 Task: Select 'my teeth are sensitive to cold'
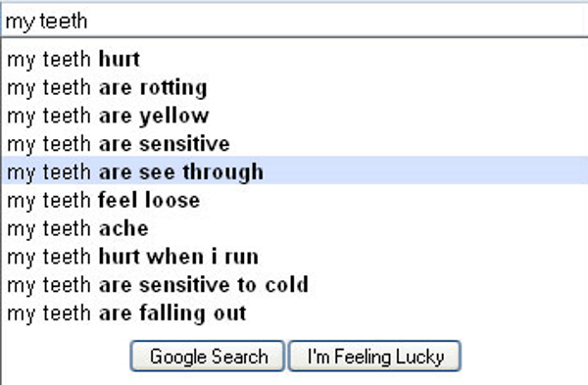pyautogui.click(x=295, y=285)
